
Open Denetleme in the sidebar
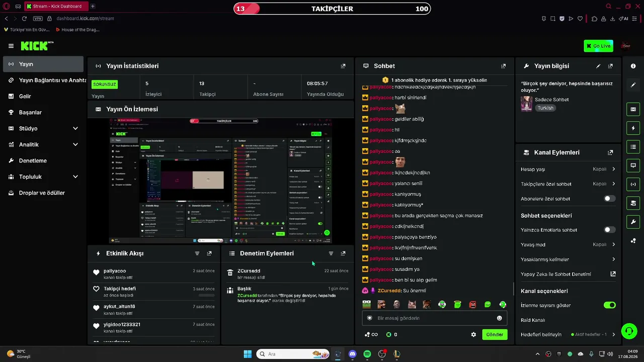coord(43,160)
